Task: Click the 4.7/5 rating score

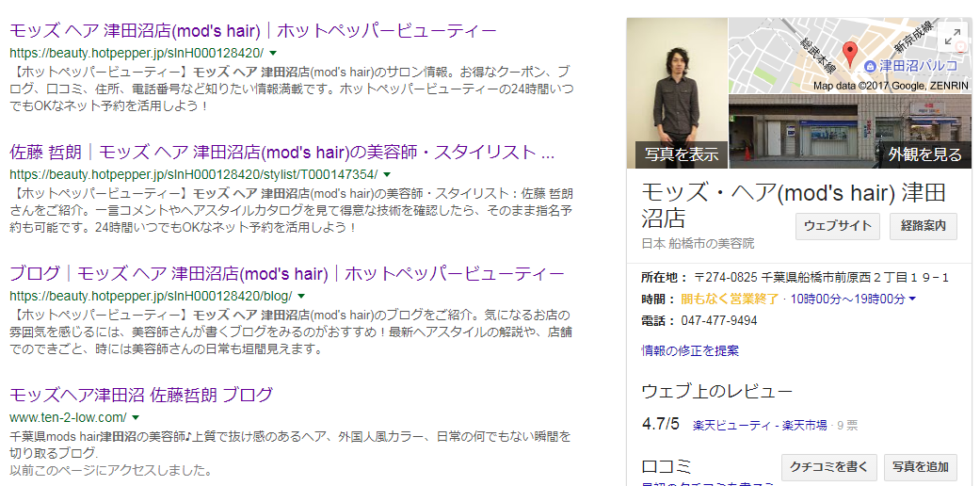Action: 660,424
